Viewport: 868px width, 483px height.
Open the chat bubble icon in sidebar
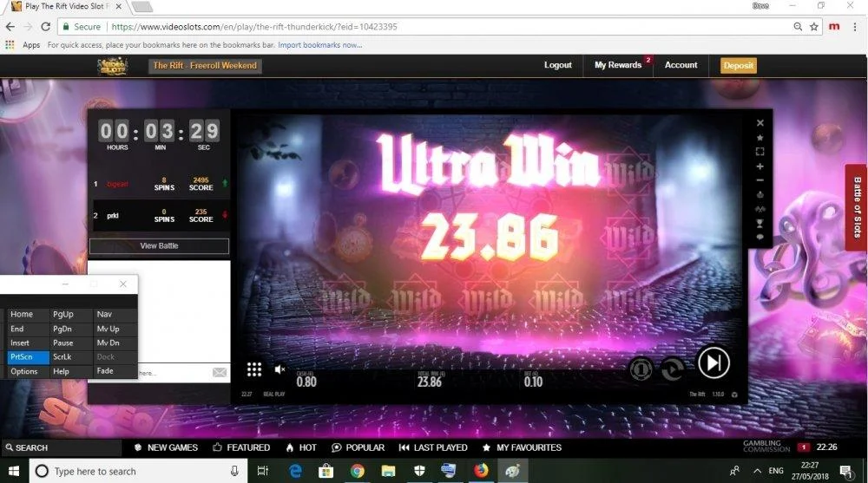(760, 237)
